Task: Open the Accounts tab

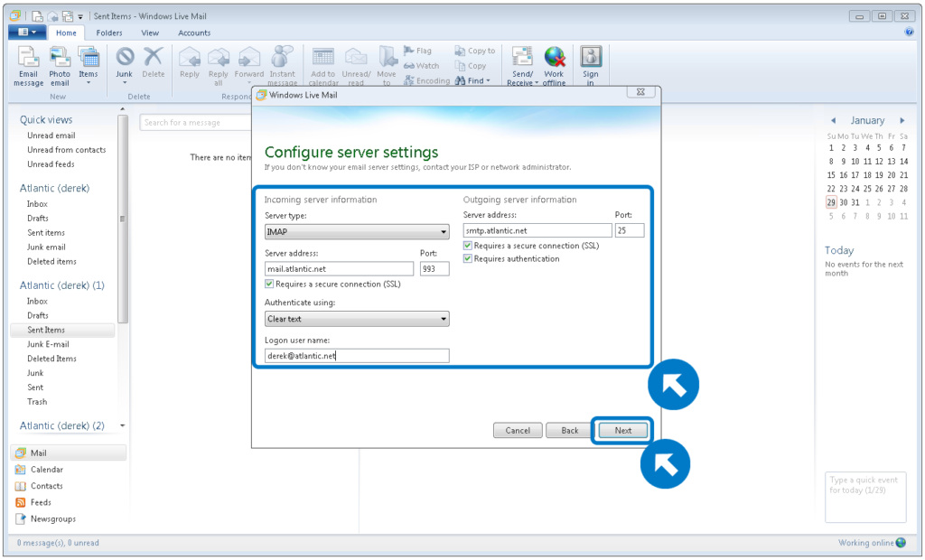Action: [x=193, y=32]
